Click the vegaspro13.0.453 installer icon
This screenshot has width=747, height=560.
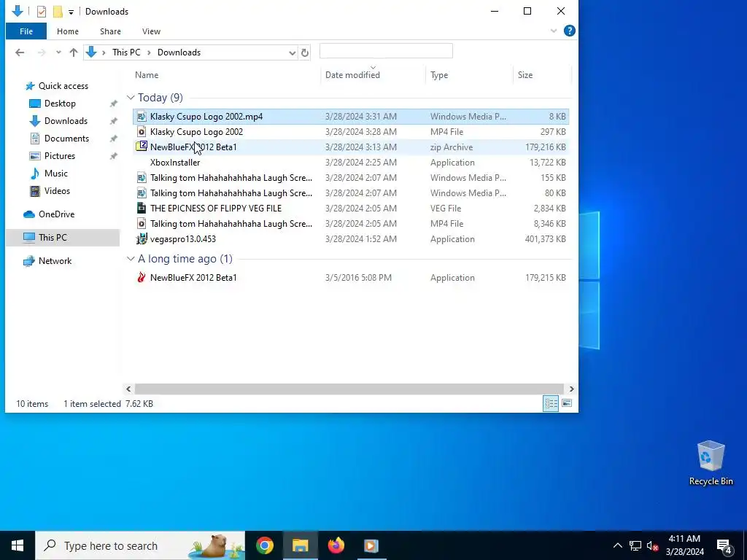pyautogui.click(x=142, y=239)
